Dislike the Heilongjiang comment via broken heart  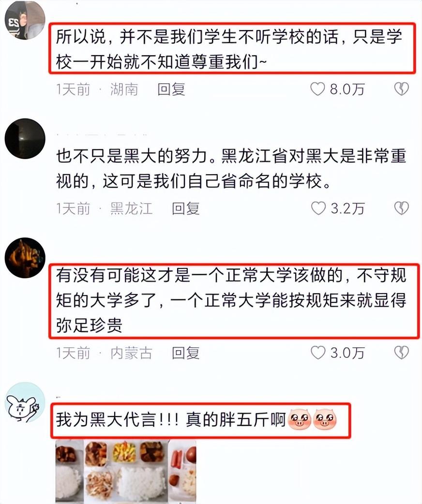click(401, 208)
